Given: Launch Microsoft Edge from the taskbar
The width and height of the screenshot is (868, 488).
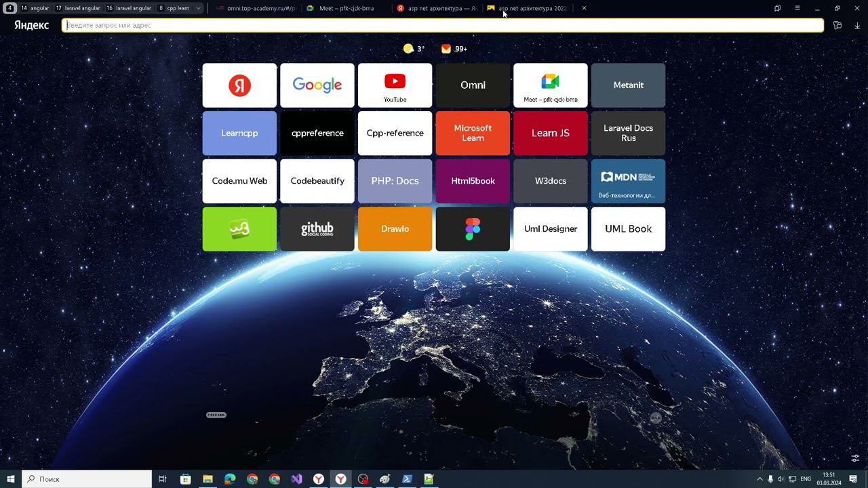Looking at the screenshot, I should click(230, 479).
